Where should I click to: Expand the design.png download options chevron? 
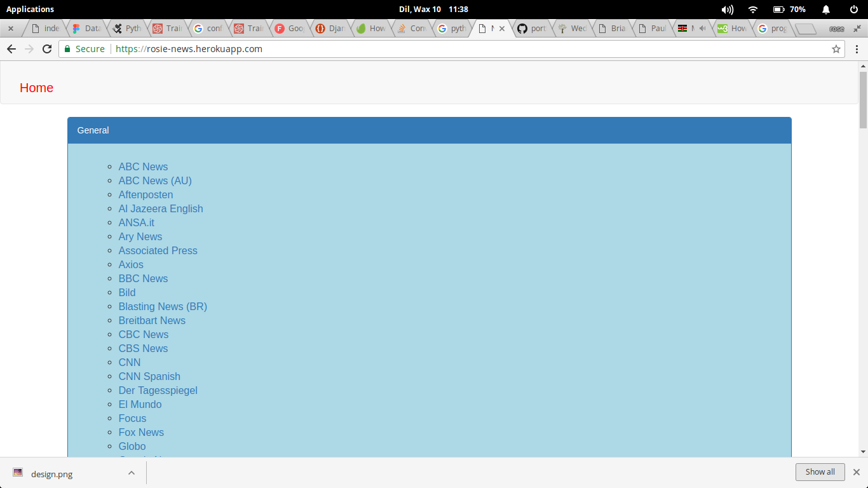131,473
